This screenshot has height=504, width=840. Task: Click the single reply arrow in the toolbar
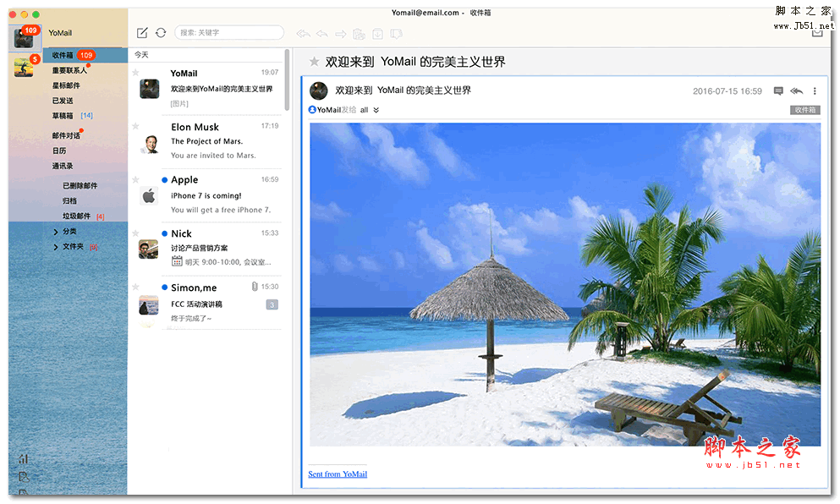322,34
